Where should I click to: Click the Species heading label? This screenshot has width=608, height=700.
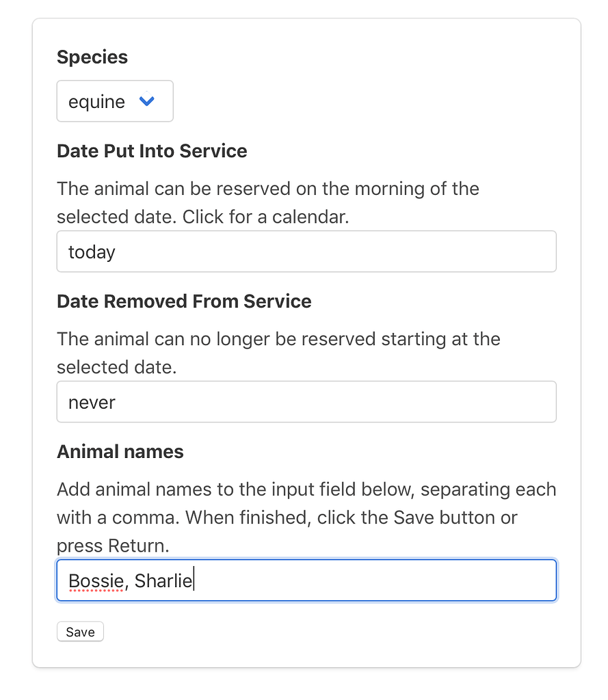[92, 57]
